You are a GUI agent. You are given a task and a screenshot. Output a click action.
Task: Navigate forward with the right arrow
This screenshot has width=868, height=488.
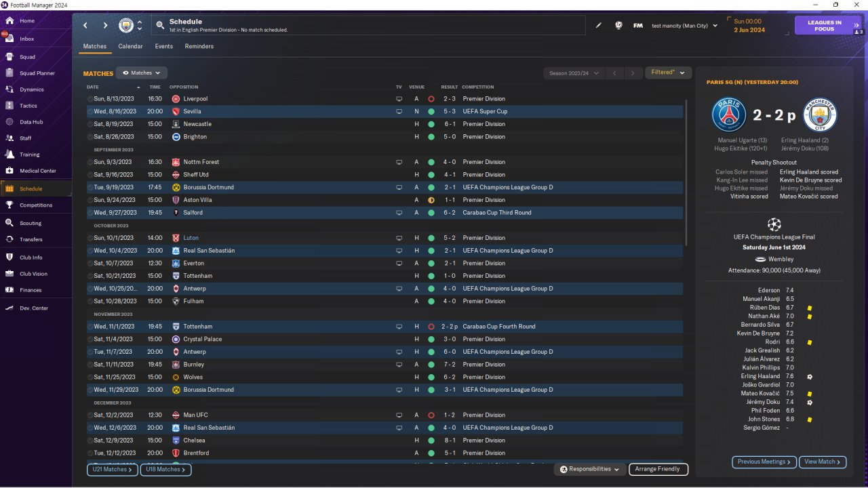click(105, 26)
